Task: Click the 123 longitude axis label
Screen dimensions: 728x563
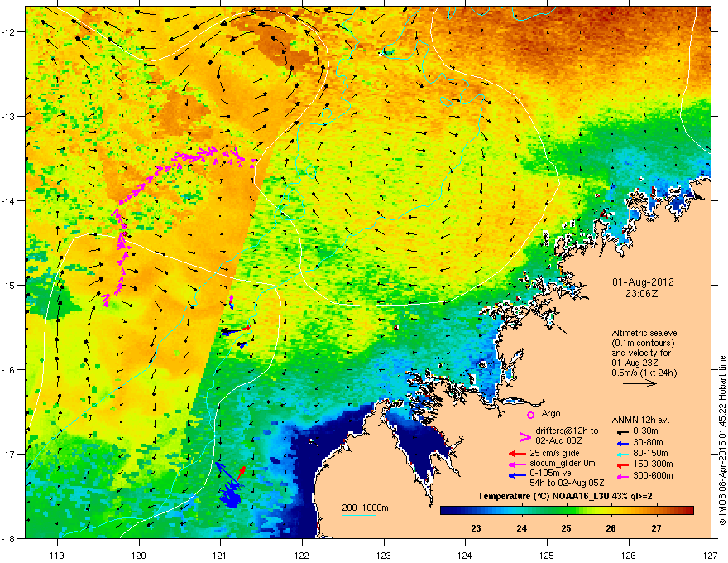Action: 384,555
